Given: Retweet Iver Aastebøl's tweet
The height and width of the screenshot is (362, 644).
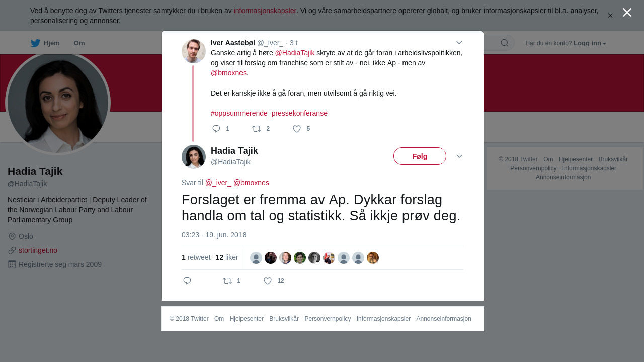Looking at the screenshot, I should point(257,129).
